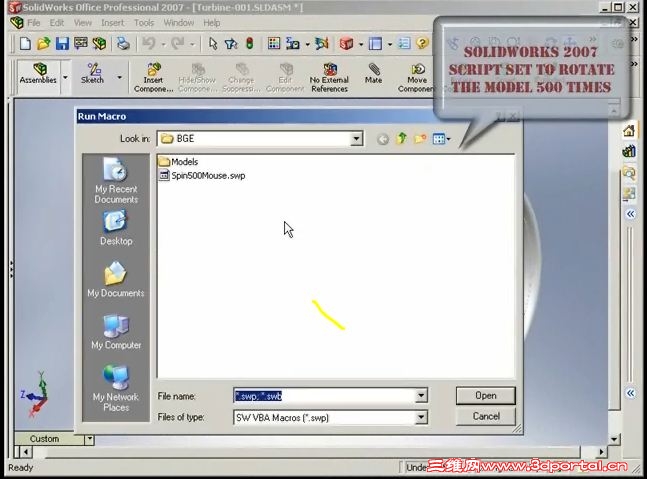The image size is (647, 479).
Task: Open the View menu icon in dialog
Action: point(441,139)
